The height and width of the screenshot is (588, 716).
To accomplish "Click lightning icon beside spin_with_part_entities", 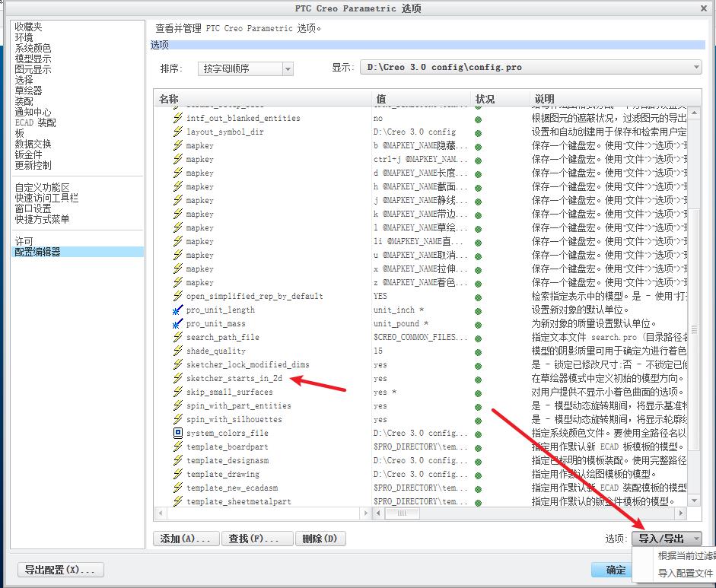I will pyautogui.click(x=177, y=405).
